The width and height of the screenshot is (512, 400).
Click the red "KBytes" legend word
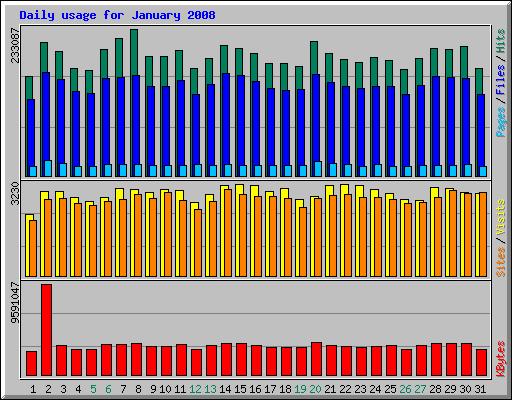501,359
